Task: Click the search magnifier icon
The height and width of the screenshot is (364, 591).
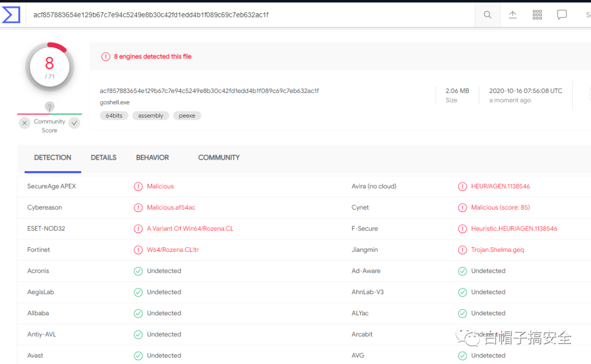Action: tap(488, 15)
